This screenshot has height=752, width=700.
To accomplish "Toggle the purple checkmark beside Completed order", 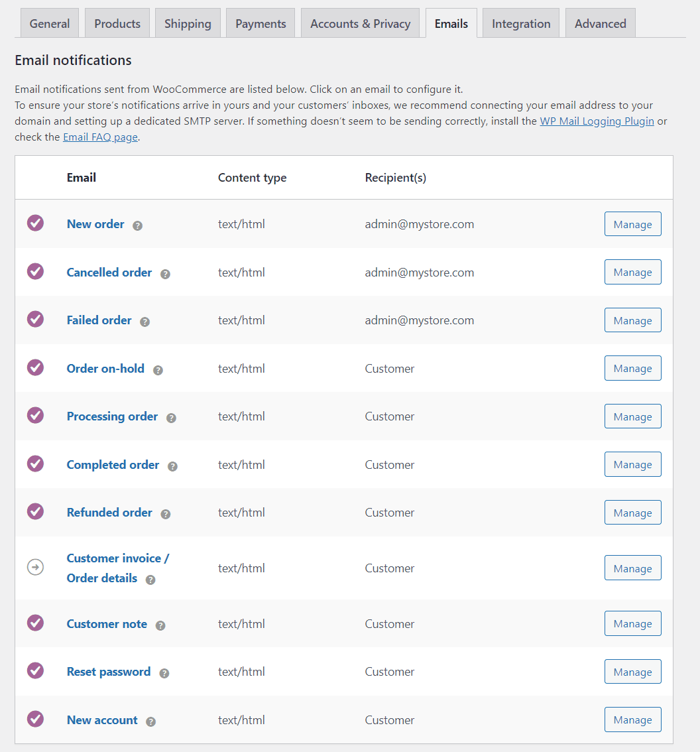I will pyautogui.click(x=35, y=464).
